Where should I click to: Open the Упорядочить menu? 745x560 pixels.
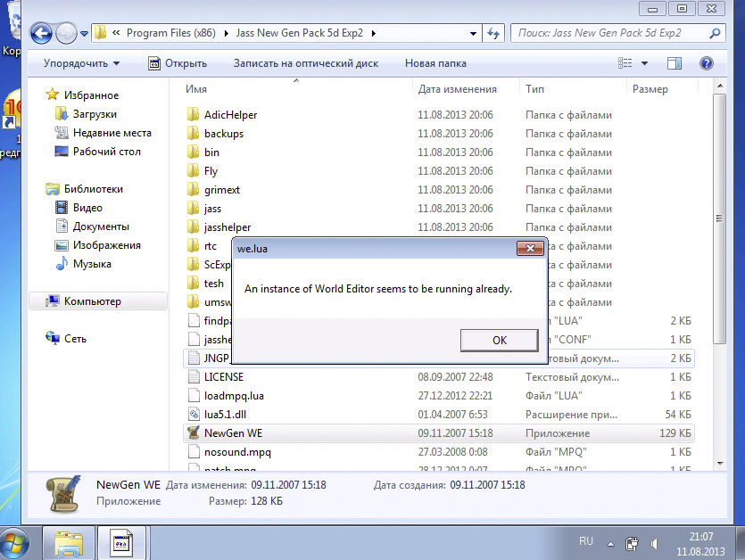click(81, 63)
